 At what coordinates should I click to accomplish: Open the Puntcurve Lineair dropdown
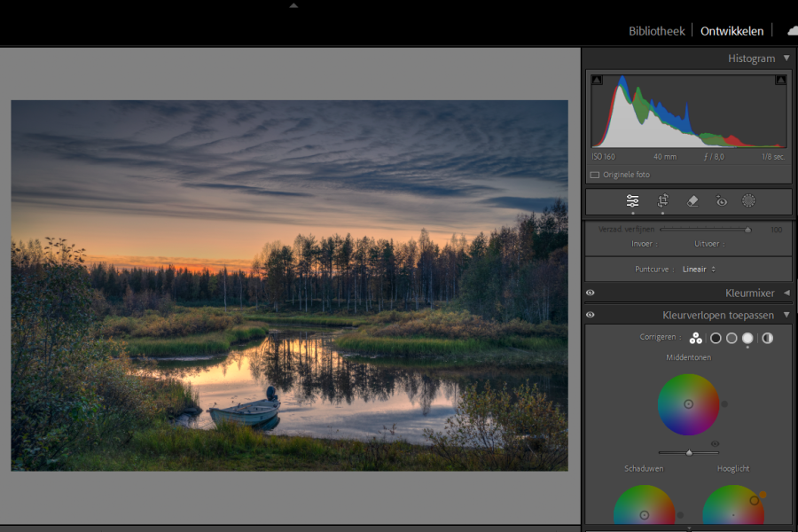700,269
